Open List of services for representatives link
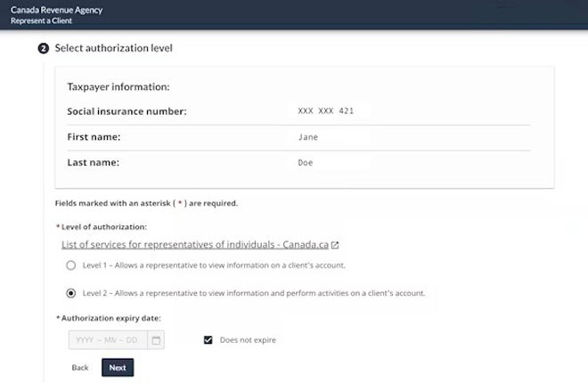This screenshot has height=383, width=588. pyautogui.click(x=195, y=245)
